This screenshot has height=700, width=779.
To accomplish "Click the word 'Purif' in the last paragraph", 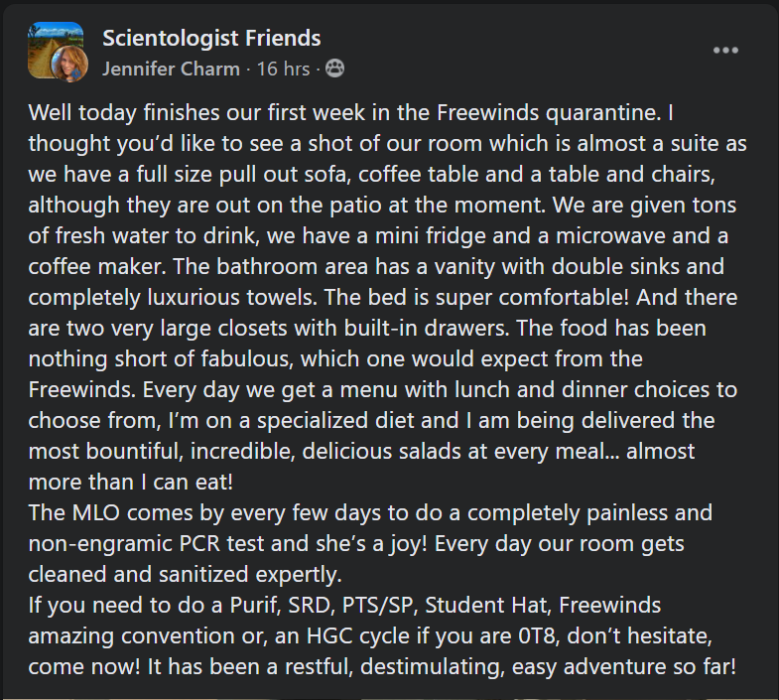I will (x=252, y=605).
